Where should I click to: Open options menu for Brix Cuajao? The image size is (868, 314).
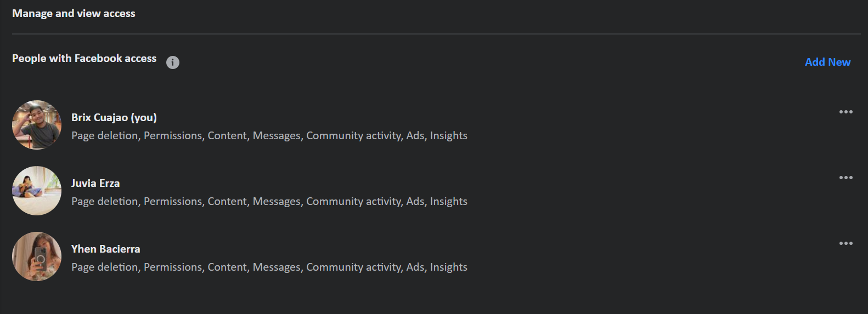pos(846,112)
